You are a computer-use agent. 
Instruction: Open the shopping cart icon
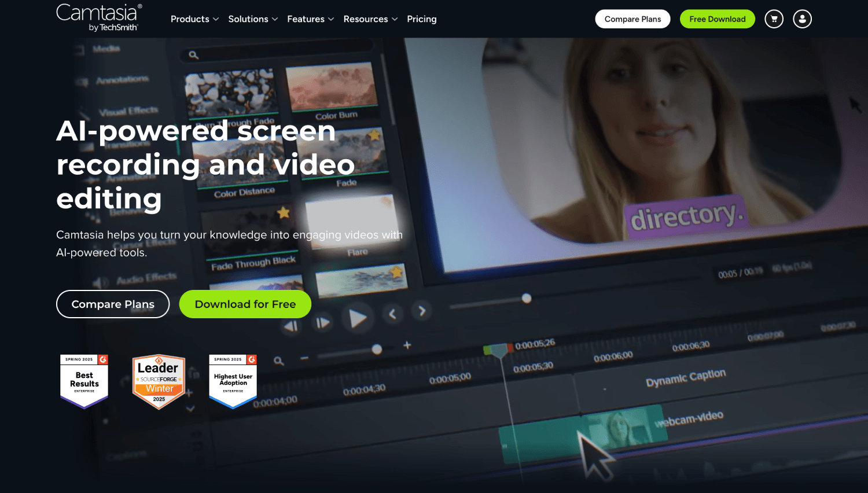click(x=774, y=19)
